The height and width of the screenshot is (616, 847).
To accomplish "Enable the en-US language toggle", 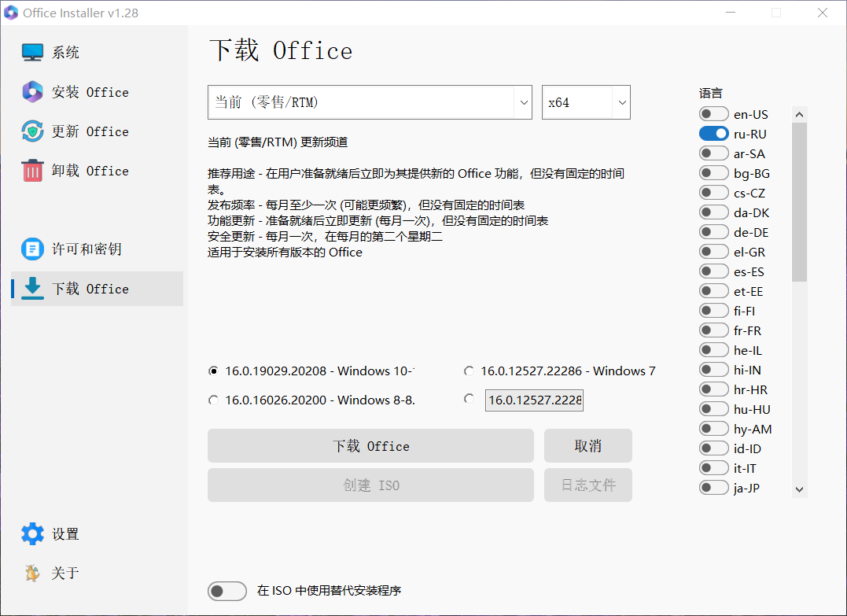I will coord(713,114).
